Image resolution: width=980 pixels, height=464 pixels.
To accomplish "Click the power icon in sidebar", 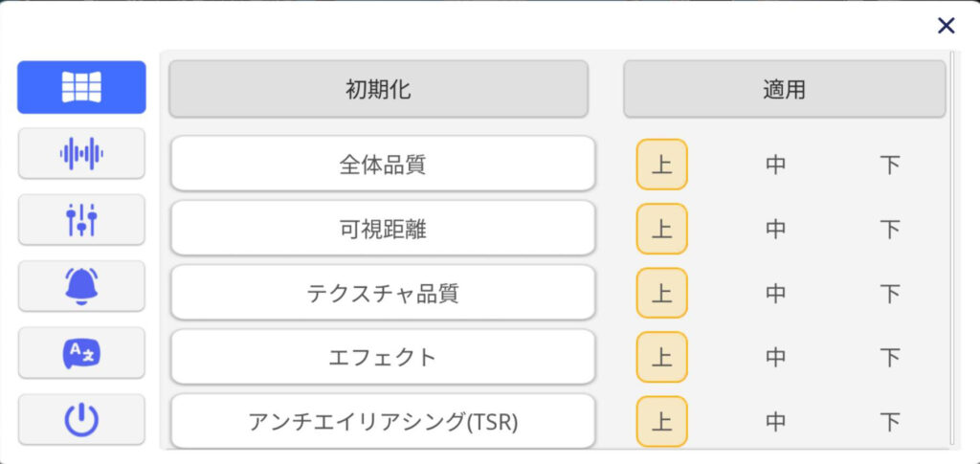I will [x=81, y=419].
